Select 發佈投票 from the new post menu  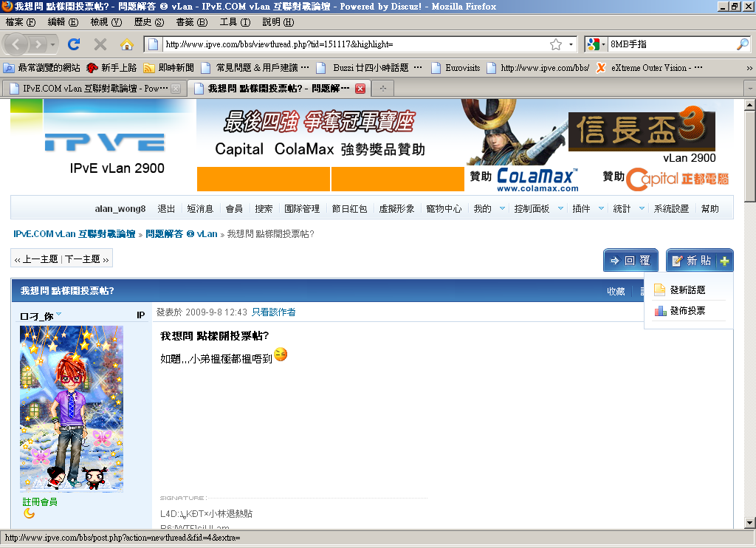[x=687, y=311]
